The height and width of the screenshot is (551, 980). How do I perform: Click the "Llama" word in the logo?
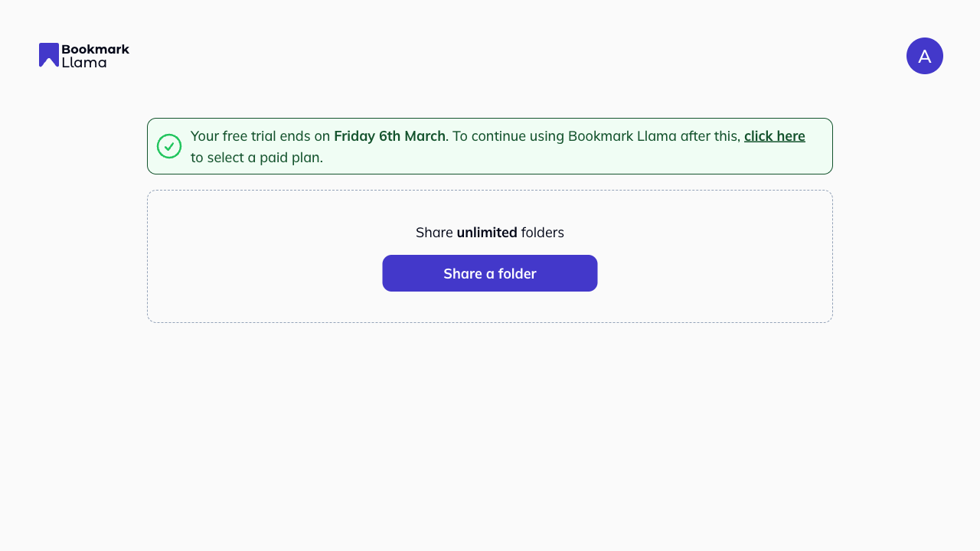pyautogui.click(x=84, y=63)
